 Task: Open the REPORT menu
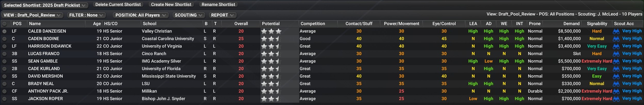(222, 15)
